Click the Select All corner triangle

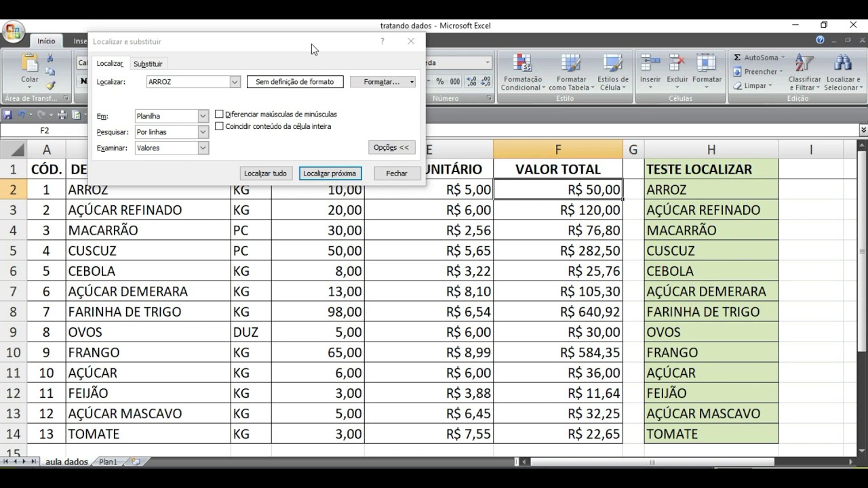[x=14, y=150]
